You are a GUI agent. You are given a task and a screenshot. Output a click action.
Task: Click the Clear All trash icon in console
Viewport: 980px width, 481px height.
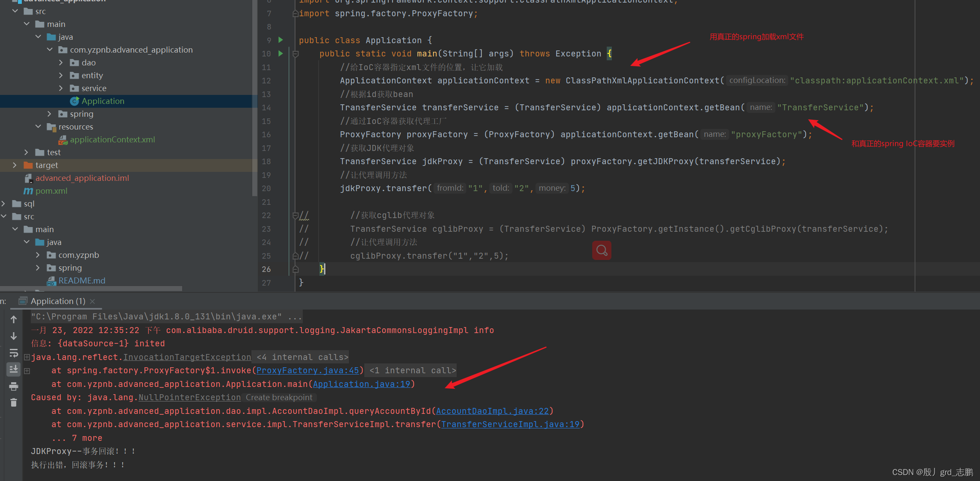tap(14, 403)
